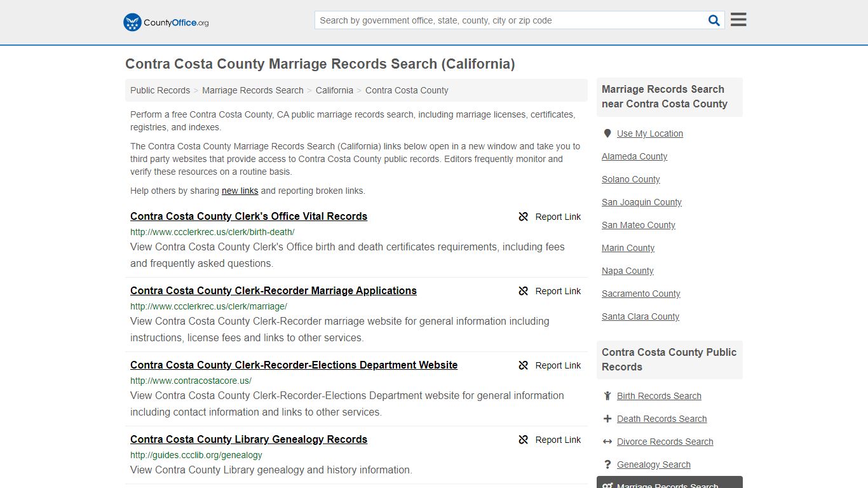Click report icon for Library Genealogy Records
868x488 pixels.
pyautogui.click(x=524, y=440)
